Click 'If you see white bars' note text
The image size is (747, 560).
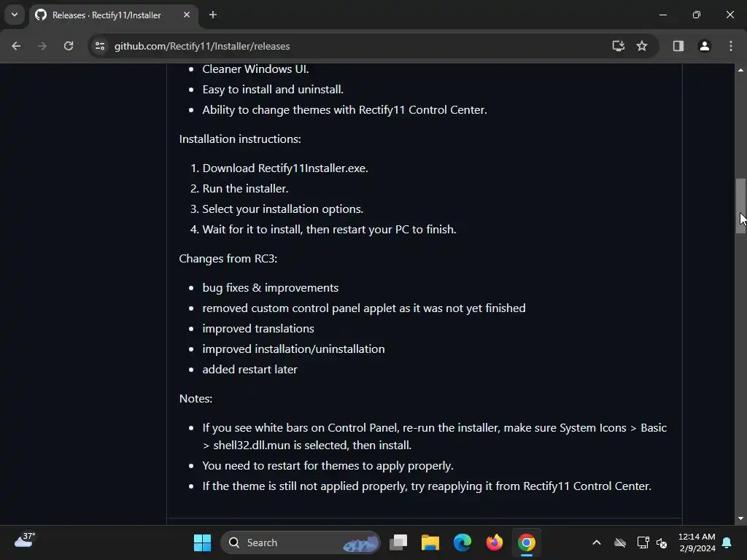click(434, 436)
